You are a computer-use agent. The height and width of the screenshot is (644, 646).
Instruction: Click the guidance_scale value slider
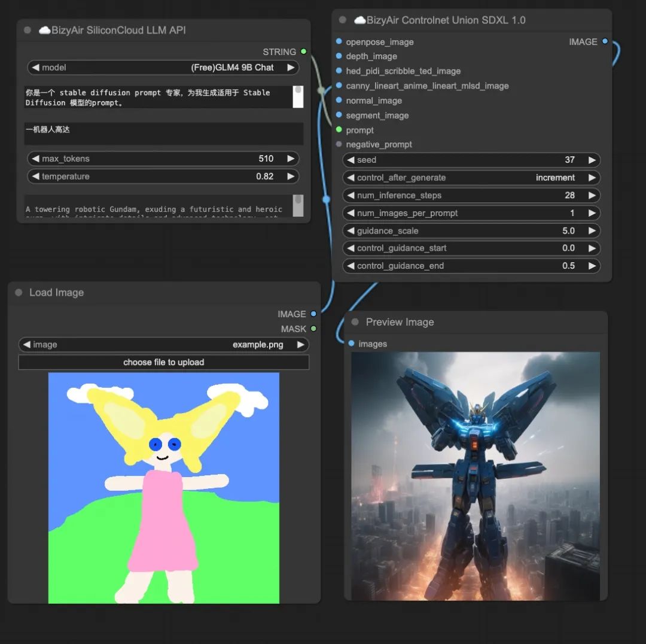[471, 231]
